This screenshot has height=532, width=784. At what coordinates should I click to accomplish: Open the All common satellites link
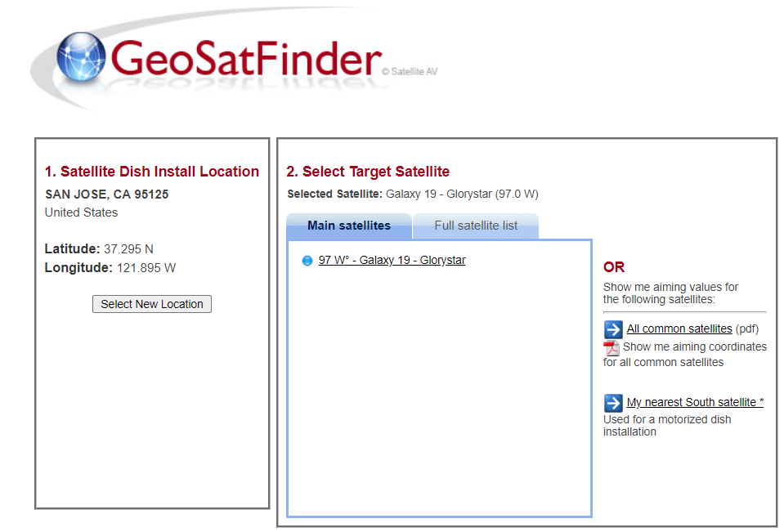point(679,329)
